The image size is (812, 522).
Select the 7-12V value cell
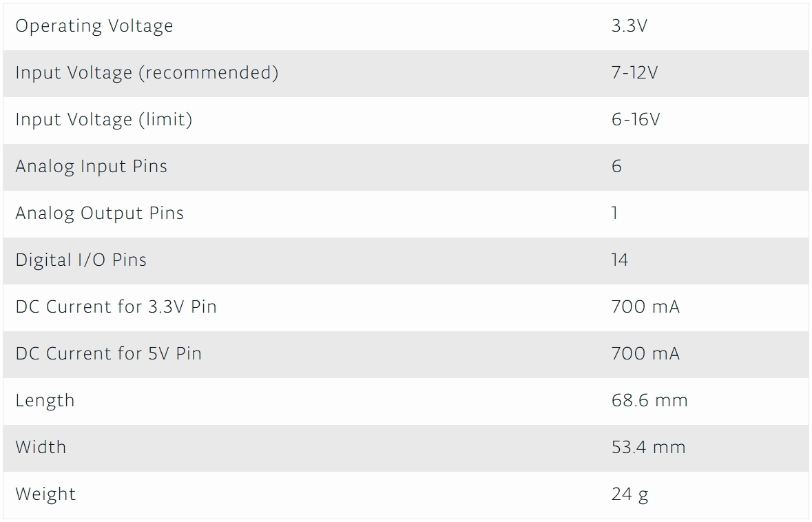[634, 73]
